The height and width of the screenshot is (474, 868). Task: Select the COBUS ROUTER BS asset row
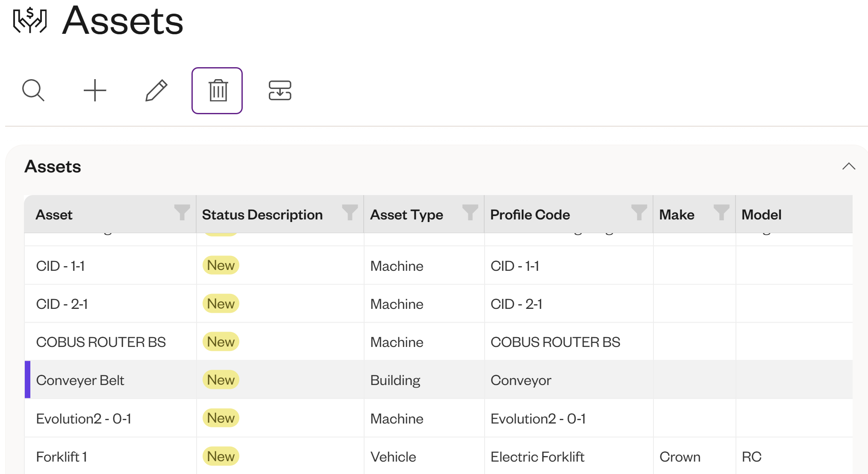click(101, 341)
